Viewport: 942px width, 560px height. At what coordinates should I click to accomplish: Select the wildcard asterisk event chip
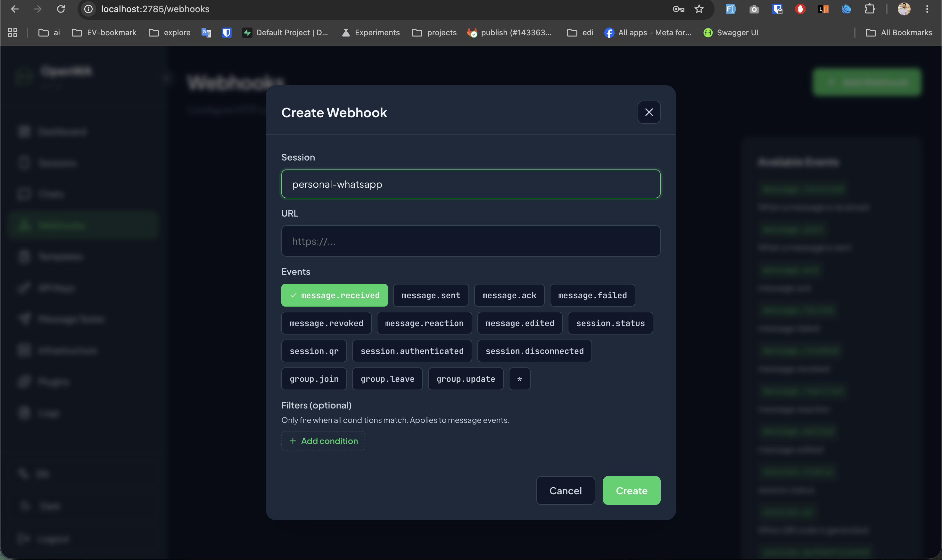[519, 379]
